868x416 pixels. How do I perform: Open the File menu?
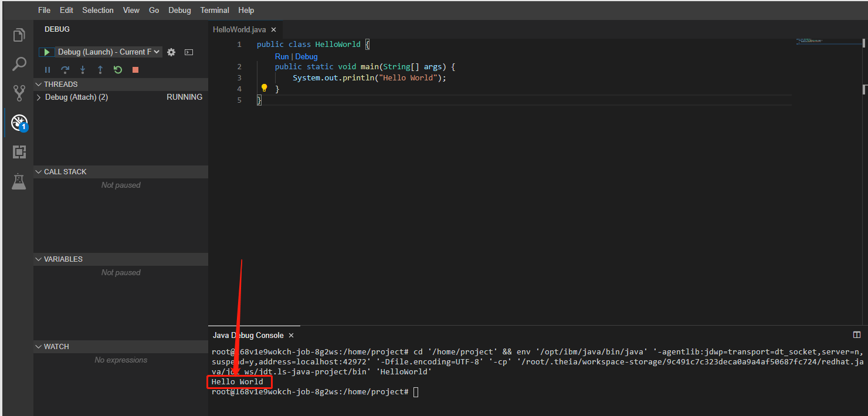44,10
